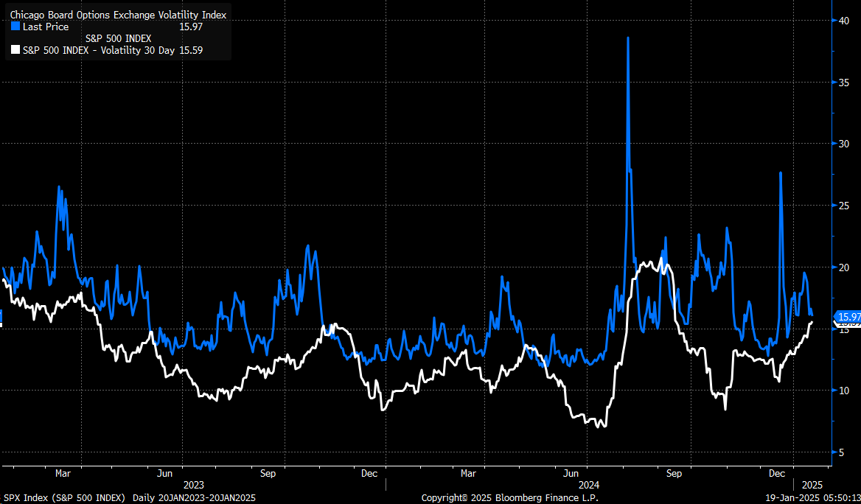Select the 'Chicago Board Options Exchange Volatility Index' legend title
Image resolution: width=861 pixels, height=504 pixels.
coord(118,15)
